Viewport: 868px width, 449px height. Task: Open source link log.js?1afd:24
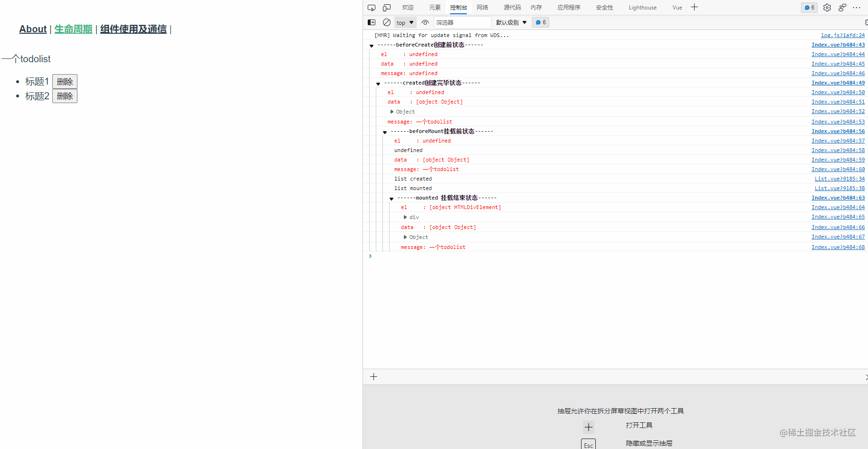[x=843, y=35]
